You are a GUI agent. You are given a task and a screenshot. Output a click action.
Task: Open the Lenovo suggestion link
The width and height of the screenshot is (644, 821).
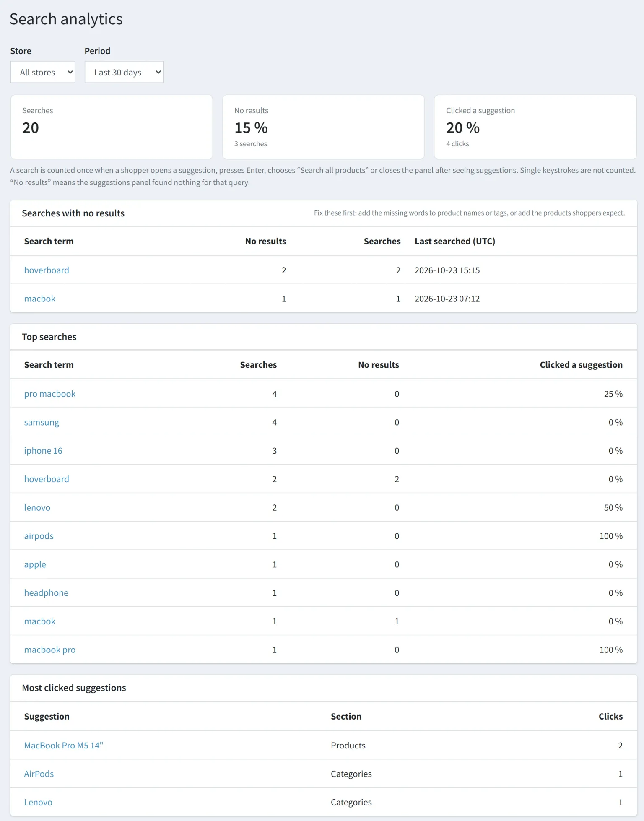[38, 803]
